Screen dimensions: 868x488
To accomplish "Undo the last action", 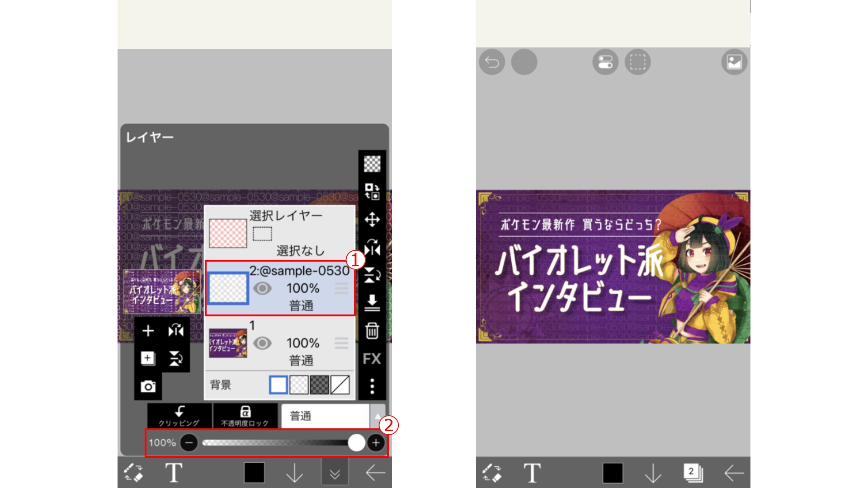I will [492, 62].
